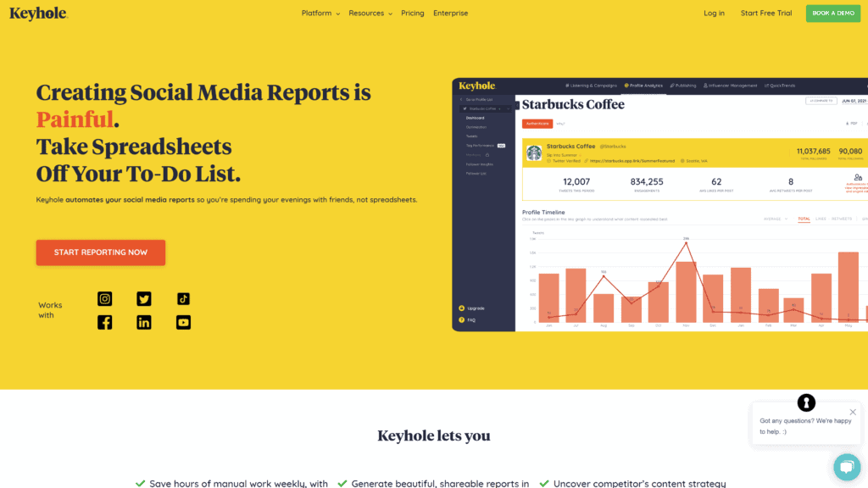
Task: Click START REPORTING NOW button
Action: click(x=101, y=252)
